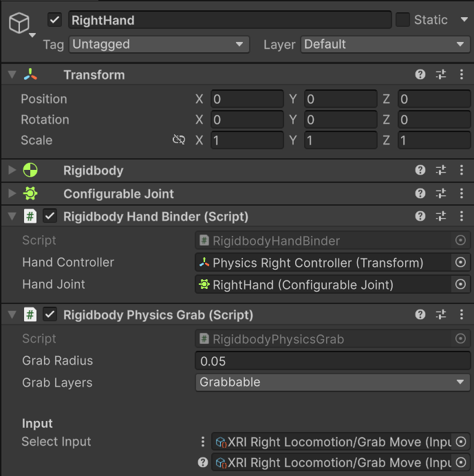Click the Scale X value field
Image resolution: width=474 pixels, height=476 pixels.
[247, 140]
